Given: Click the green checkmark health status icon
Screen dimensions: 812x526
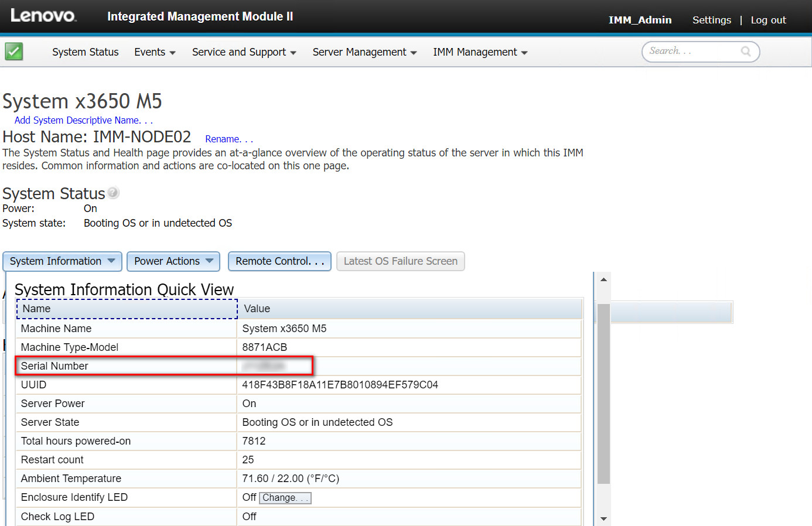Looking at the screenshot, I should [13, 52].
